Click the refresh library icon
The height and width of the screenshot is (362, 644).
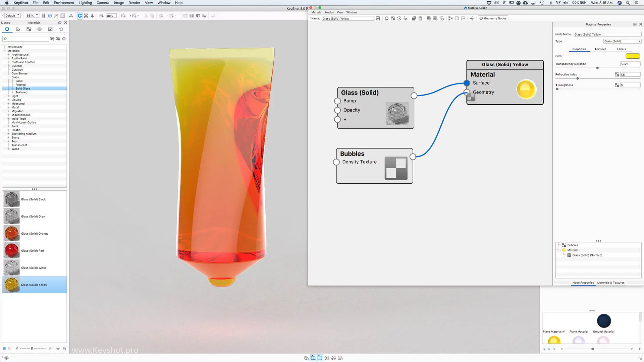pyautogui.click(x=64, y=39)
